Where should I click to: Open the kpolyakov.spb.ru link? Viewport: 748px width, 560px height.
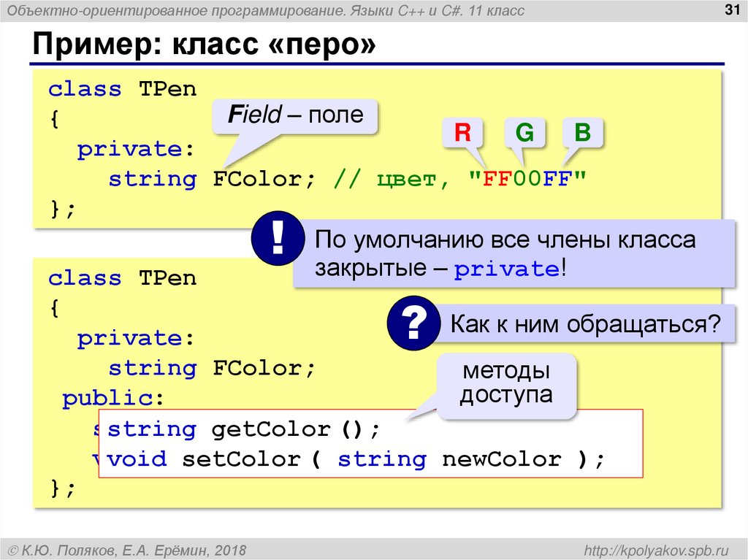(x=657, y=550)
